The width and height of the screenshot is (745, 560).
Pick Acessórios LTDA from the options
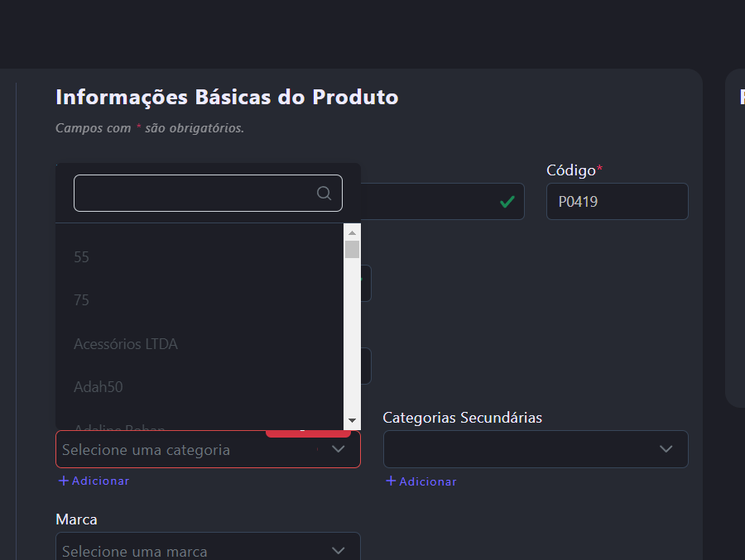pos(126,343)
